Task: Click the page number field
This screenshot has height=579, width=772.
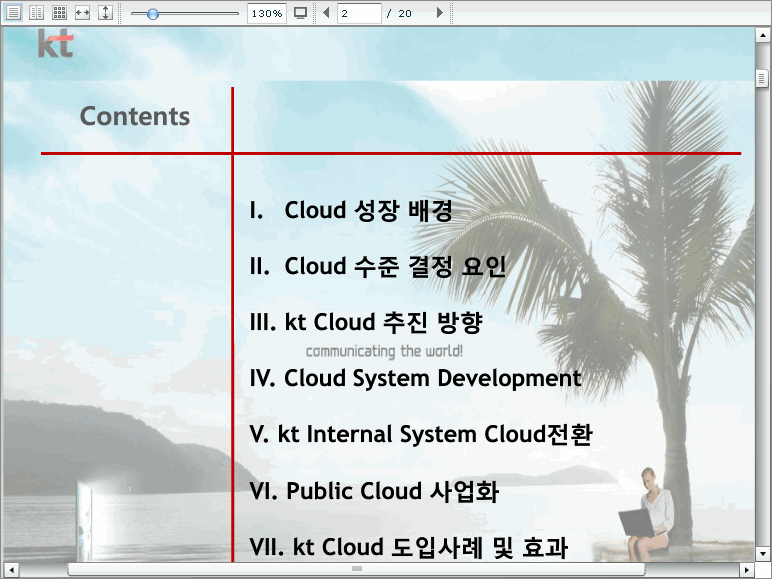Action: [x=359, y=13]
